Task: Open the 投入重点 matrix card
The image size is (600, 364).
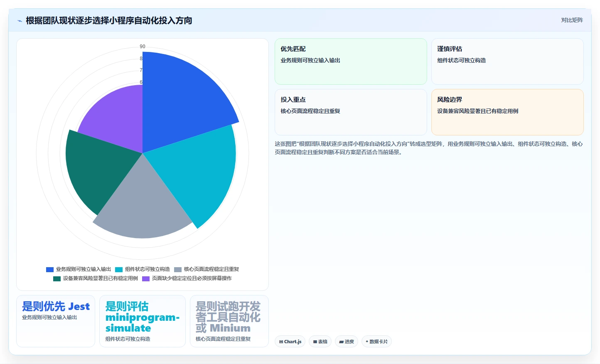Action: [351, 112]
